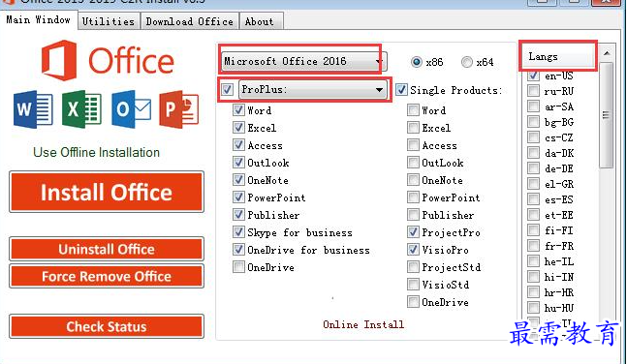Select the x64 architecture radio button
The width and height of the screenshot is (627, 364).
(x=467, y=62)
